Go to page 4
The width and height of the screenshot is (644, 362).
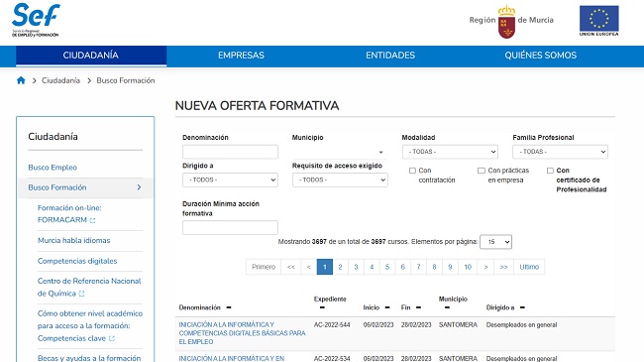pos(372,267)
